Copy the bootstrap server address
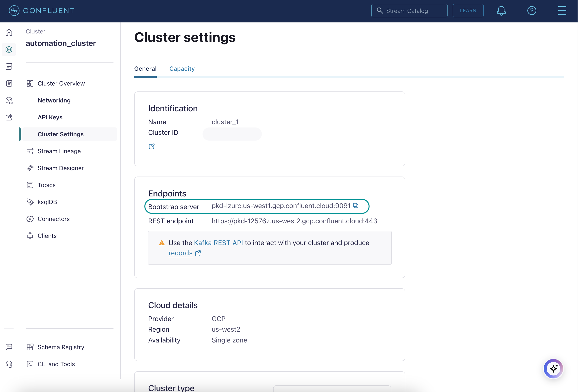Image resolution: width=578 pixels, height=392 pixels. 356,206
